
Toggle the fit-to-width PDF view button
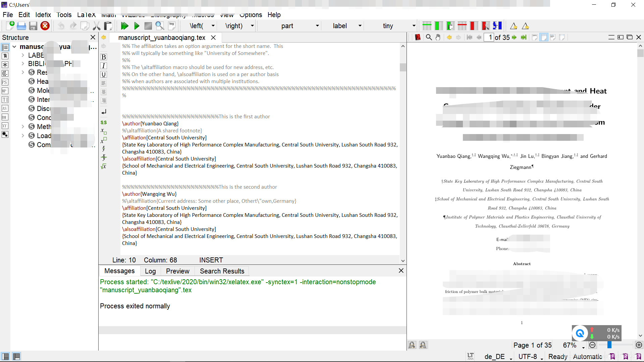pyautogui.click(x=544, y=37)
